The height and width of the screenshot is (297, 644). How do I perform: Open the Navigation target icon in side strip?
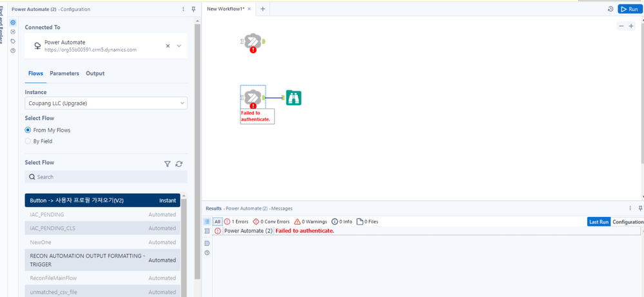point(13,32)
